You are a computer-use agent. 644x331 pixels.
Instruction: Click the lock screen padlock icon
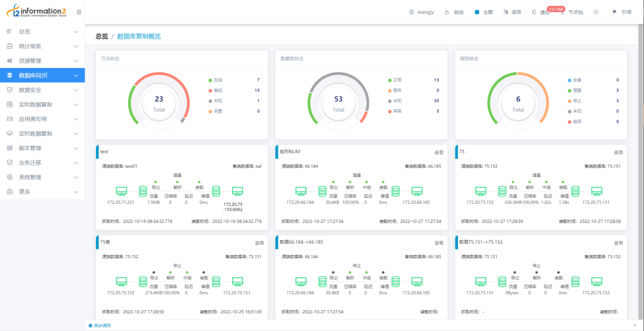pos(447,13)
